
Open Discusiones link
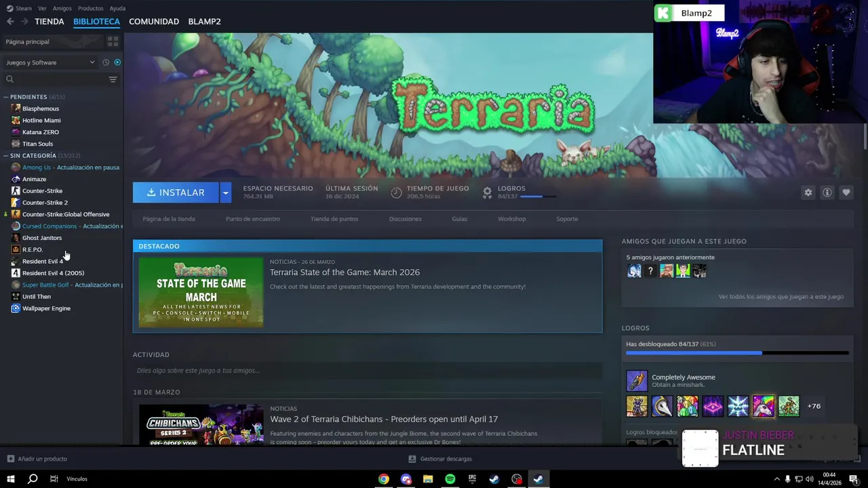click(406, 219)
